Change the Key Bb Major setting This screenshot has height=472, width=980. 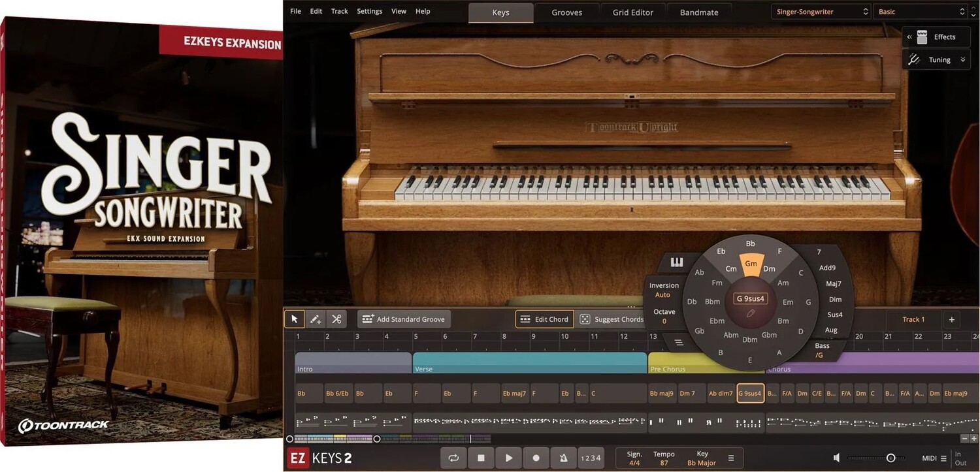coord(702,458)
